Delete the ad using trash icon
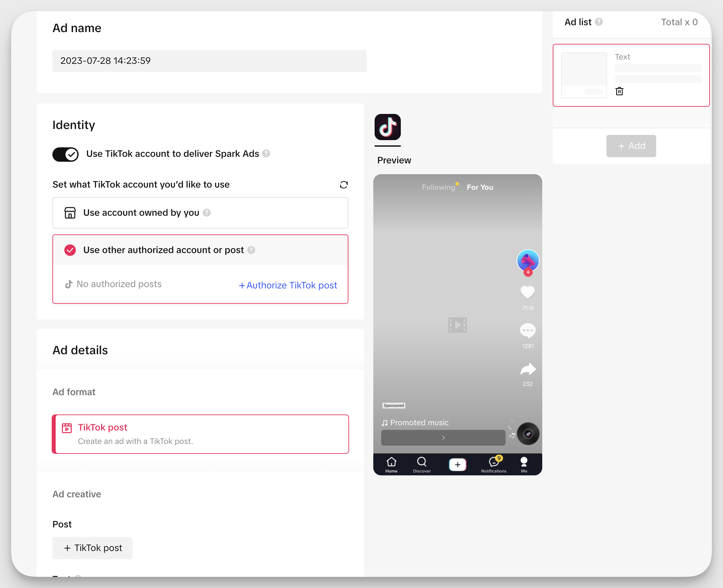The image size is (723, 588). point(619,91)
